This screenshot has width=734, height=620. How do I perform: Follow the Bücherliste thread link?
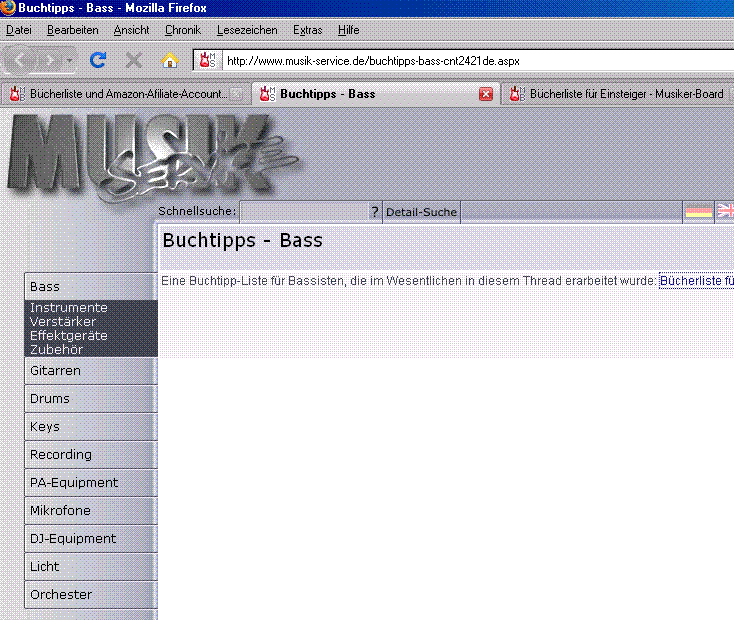point(697,281)
